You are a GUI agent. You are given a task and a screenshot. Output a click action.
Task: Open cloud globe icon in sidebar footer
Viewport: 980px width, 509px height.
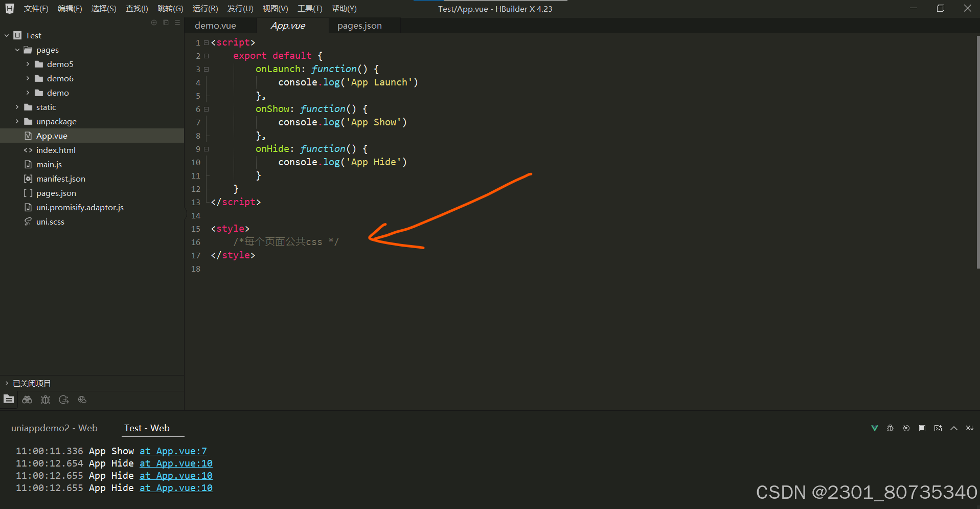click(82, 400)
